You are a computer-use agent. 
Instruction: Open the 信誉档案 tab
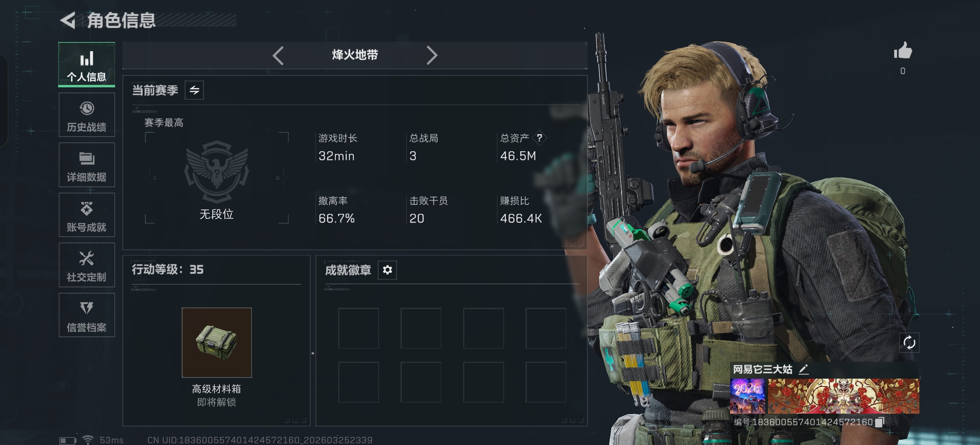87,315
